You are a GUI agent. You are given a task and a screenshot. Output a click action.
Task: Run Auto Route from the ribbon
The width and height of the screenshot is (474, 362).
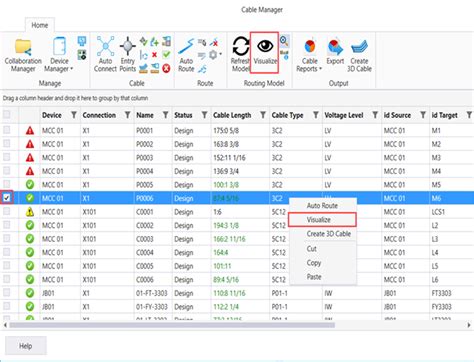click(x=186, y=54)
